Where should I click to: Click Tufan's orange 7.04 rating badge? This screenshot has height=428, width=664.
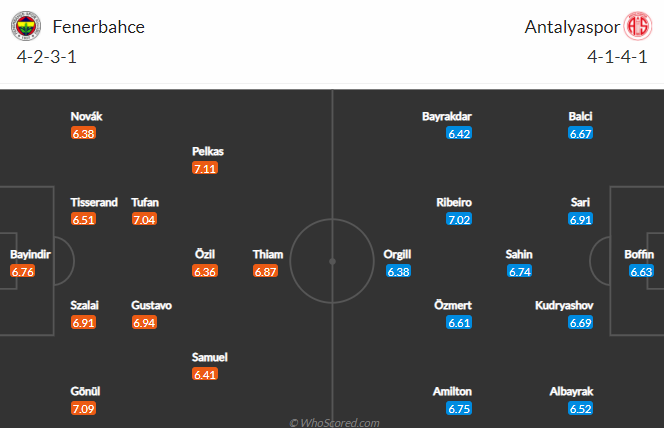(144, 219)
